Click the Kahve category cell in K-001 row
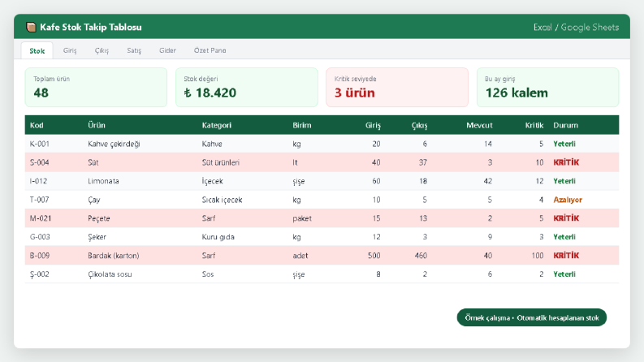 (x=212, y=144)
